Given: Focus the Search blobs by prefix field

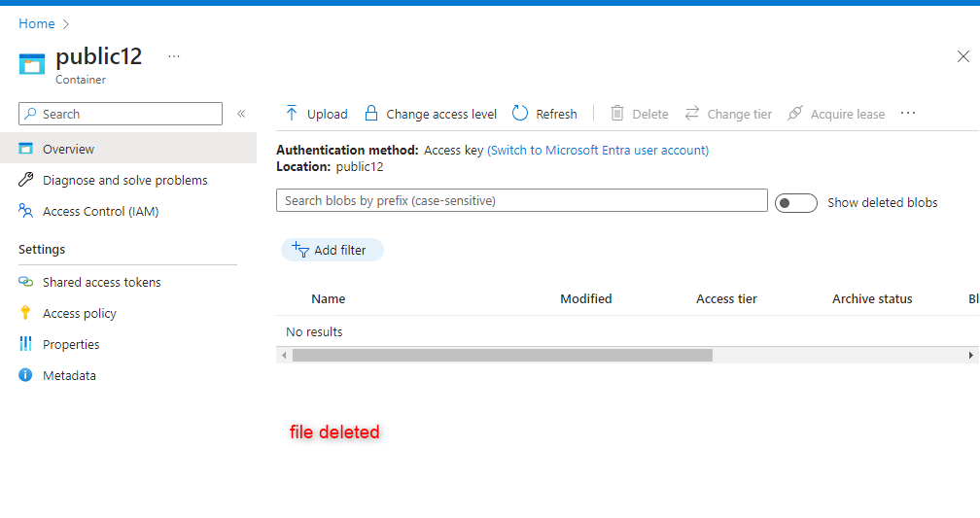Looking at the screenshot, I should (x=522, y=200).
